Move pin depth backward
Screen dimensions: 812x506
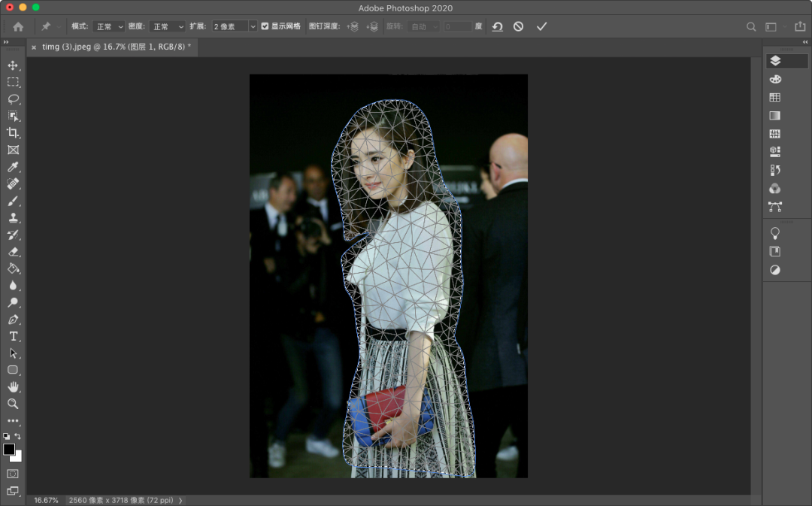372,26
